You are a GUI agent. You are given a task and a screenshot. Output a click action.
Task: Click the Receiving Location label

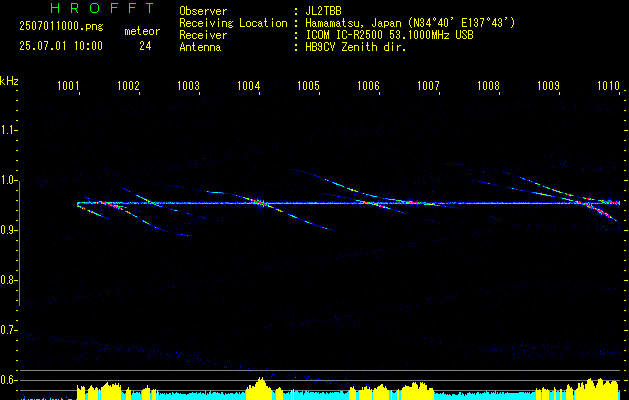click(x=233, y=23)
